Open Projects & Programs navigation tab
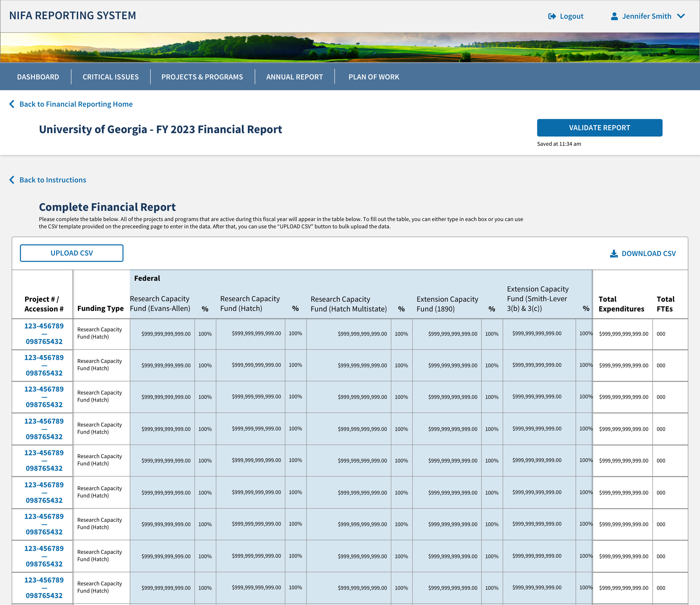The image size is (700, 605). (x=202, y=77)
